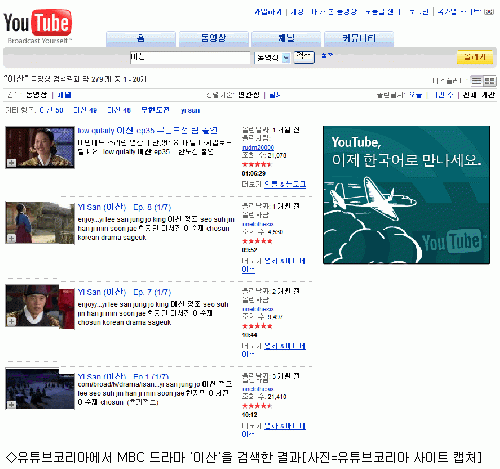Click the YouTube logo

pyautogui.click(x=38, y=26)
